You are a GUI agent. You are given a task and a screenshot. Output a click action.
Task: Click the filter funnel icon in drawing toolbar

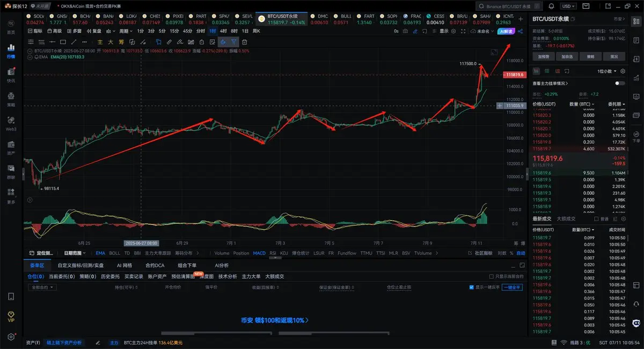coord(234,41)
